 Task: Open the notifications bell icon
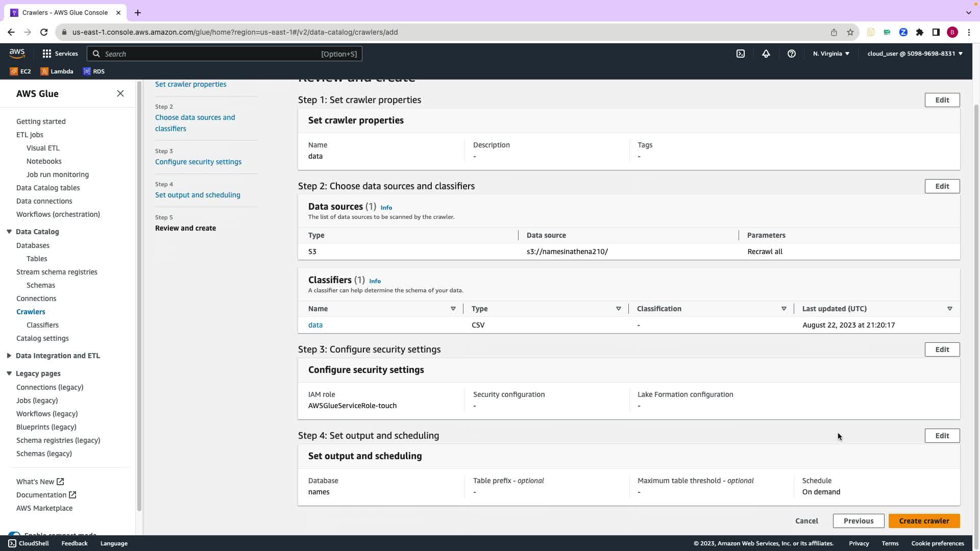point(766,54)
